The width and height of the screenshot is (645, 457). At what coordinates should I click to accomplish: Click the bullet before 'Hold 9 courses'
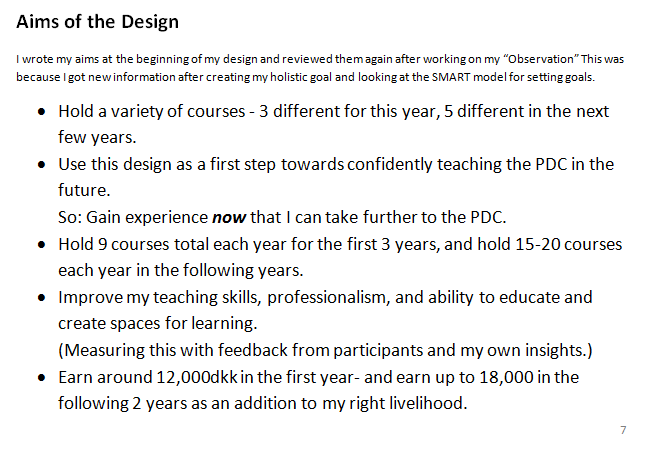point(41,245)
